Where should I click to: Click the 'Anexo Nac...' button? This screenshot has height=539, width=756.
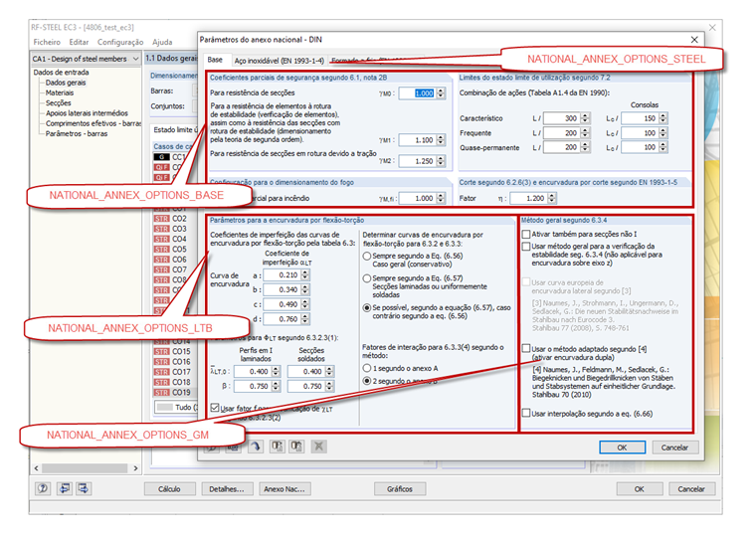[x=284, y=489]
